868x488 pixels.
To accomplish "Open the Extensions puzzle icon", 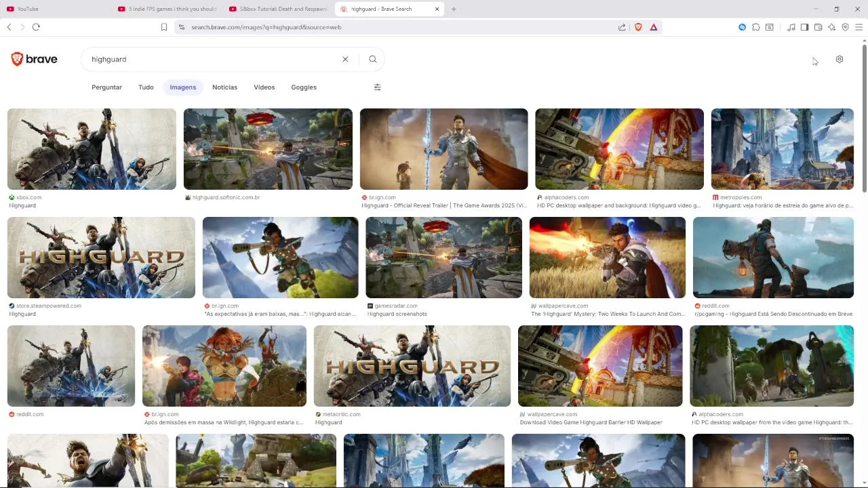I will click(x=756, y=27).
